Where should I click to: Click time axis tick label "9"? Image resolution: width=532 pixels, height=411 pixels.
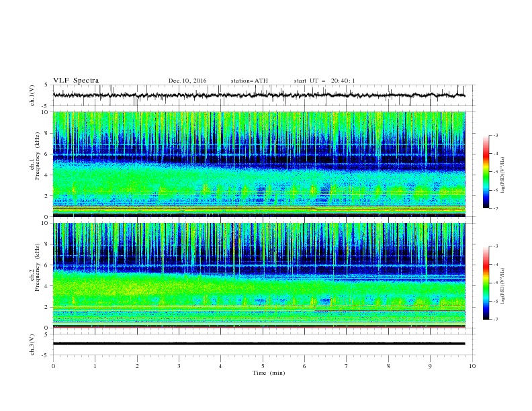tap(430, 366)
